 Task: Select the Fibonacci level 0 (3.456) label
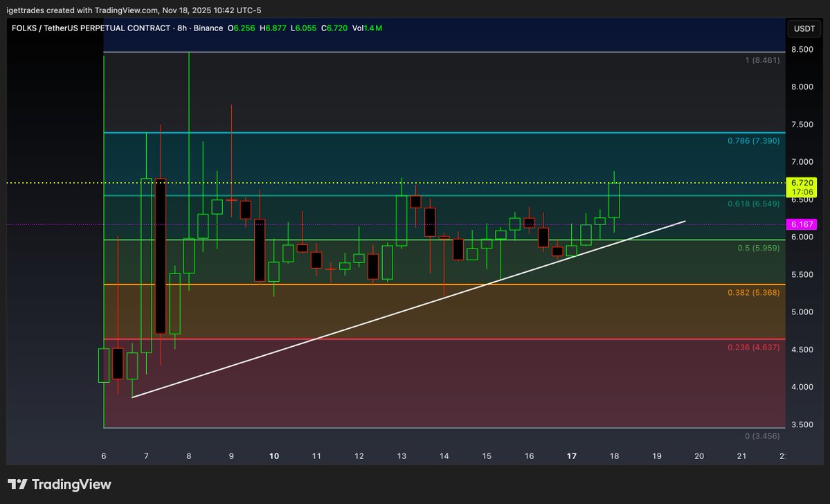[x=762, y=436]
